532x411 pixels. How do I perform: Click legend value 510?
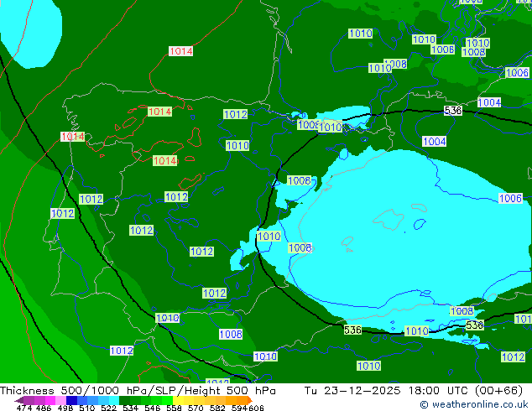87,408
